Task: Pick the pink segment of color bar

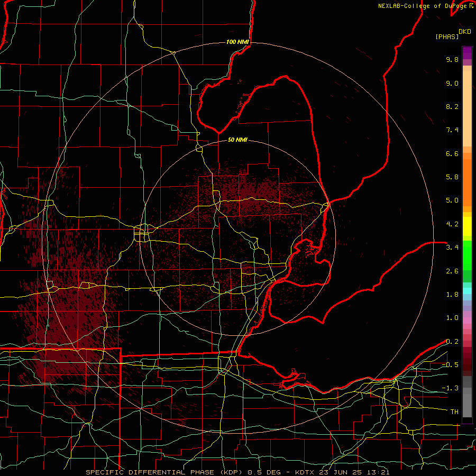Action: coord(467,320)
